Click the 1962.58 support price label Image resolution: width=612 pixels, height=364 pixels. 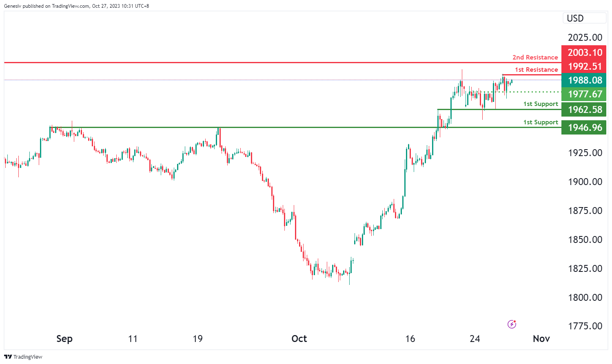point(584,110)
